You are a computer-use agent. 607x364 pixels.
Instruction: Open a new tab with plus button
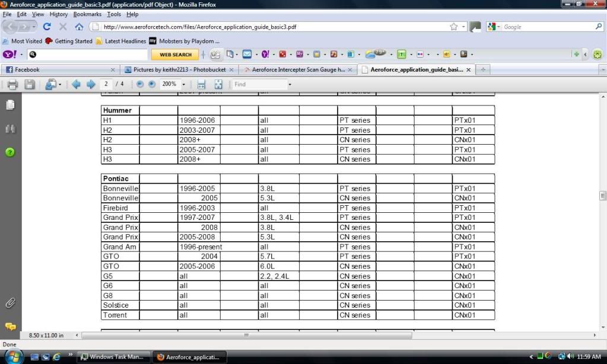tap(483, 69)
